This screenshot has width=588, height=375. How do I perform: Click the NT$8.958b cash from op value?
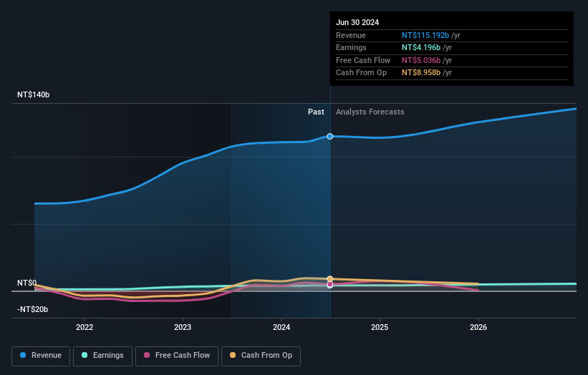pos(421,73)
